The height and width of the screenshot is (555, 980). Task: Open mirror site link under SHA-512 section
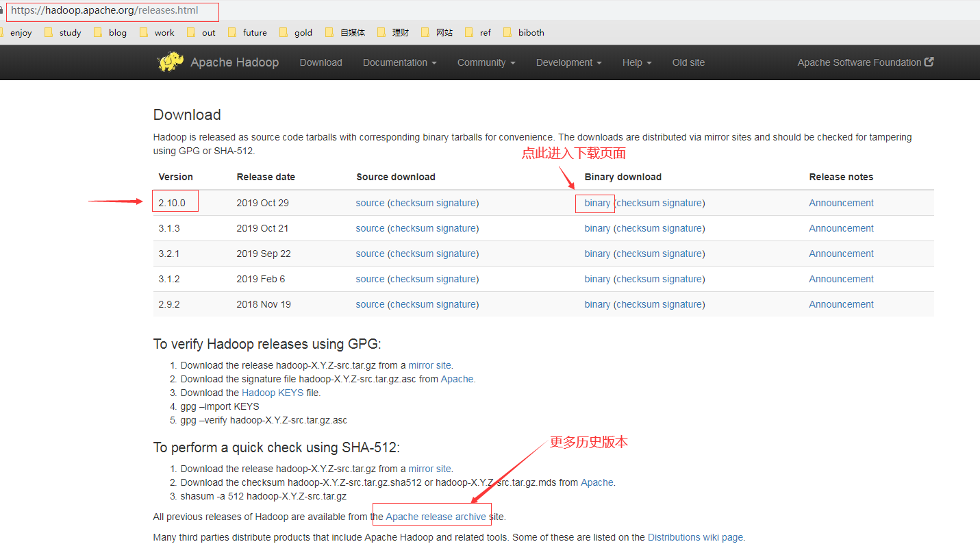click(429, 469)
